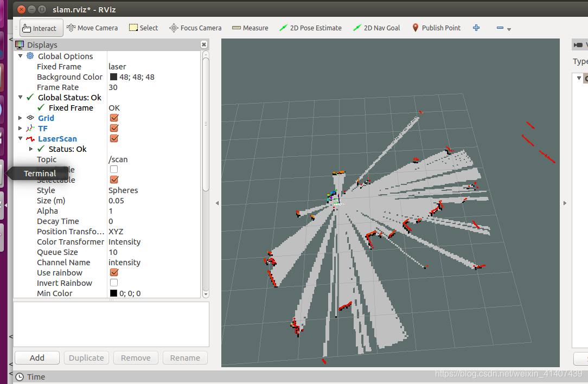Click the Global Options gear icon
588x384 pixels.
coord(30,56)
